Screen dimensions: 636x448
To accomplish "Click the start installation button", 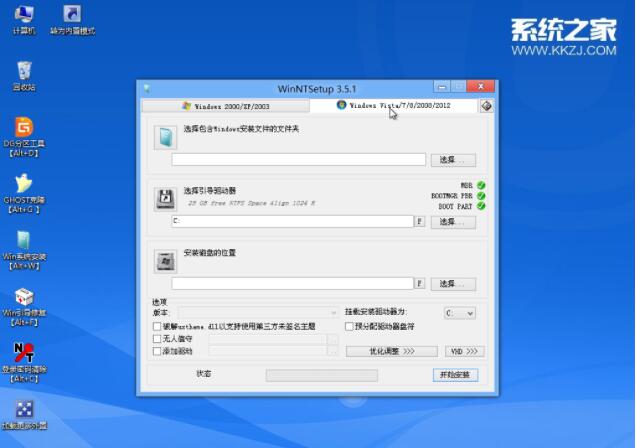I will pyautogui.click(x=456, y=375).
